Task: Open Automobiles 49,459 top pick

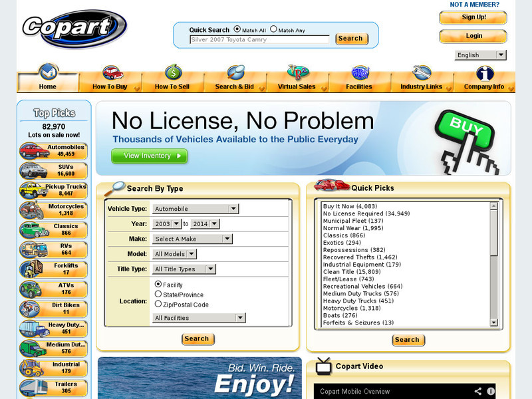Action: click(x=54, y=151)
